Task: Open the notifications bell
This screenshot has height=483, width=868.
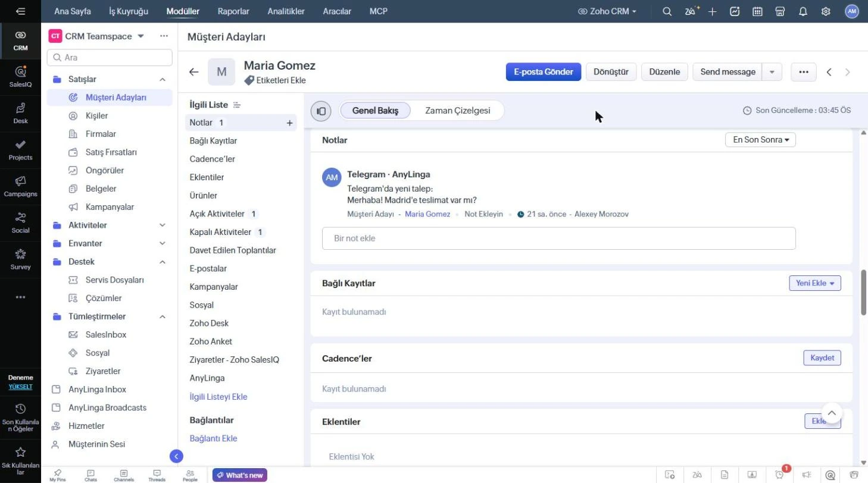Action: pyautogui.click(x=803, y=11)
